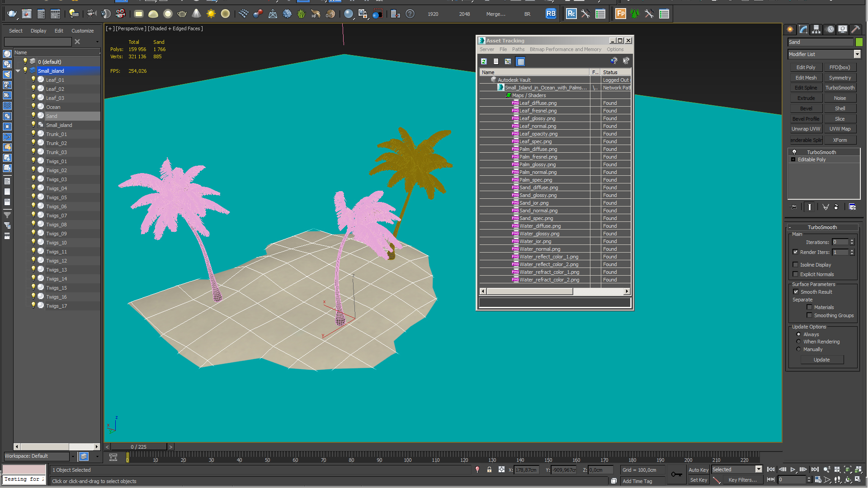Open Bitmap Performance and Memory menu
This screenshot has width=868, height=488.
(x=566, y=49)
